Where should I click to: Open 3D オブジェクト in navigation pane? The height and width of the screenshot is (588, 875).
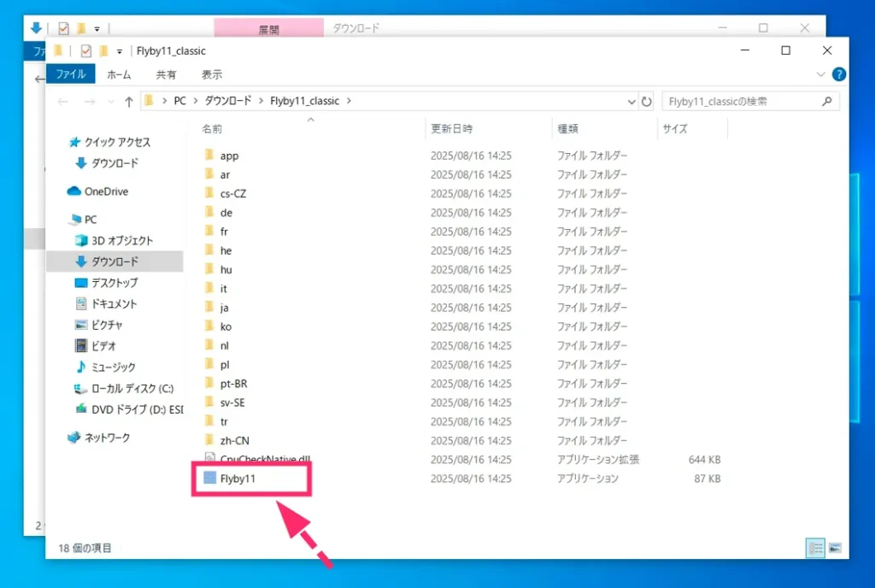[x=114, y=240]
